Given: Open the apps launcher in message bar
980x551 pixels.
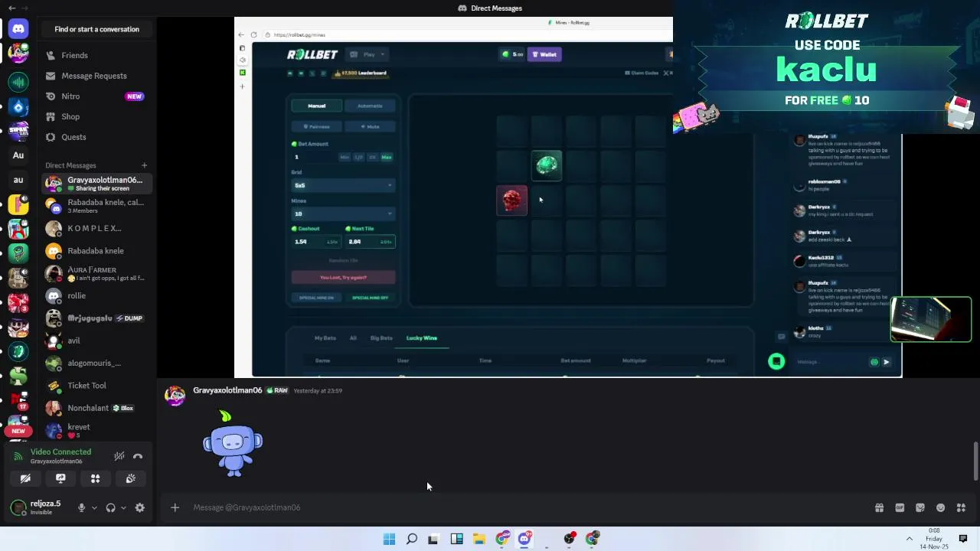Looking at the screenshot, I should pyautogui.click(x=962, y=507).
